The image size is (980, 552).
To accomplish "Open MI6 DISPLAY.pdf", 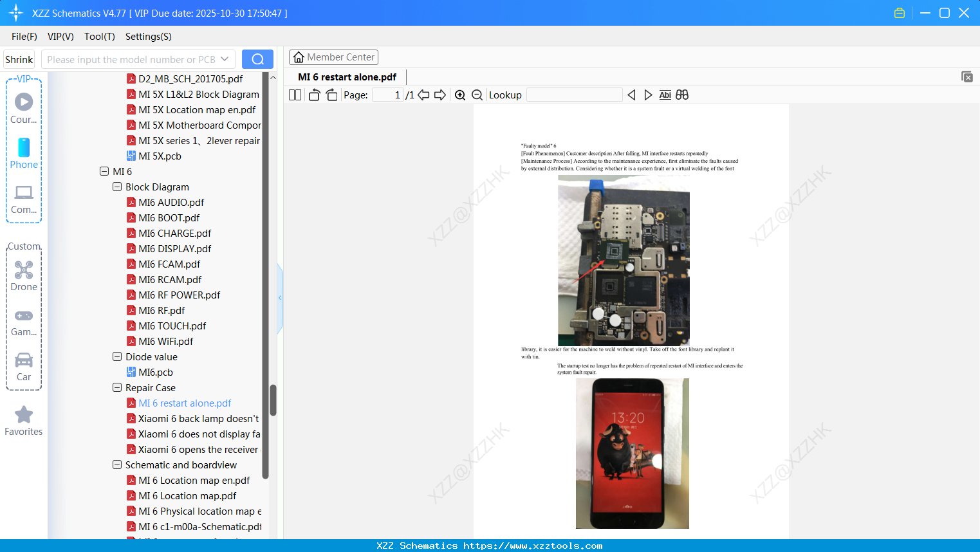I will 175,248.
